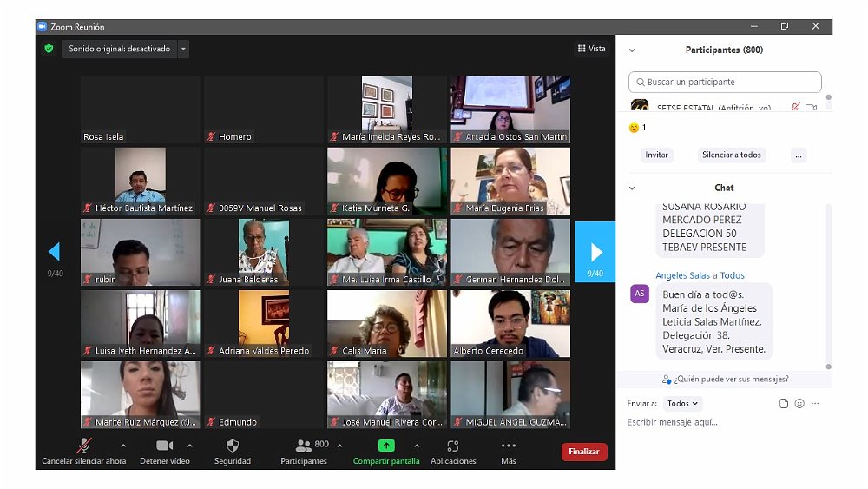Open the Participantes icon in toolbar
Viewport: 868px width, 489px height.
coord(303,446)
